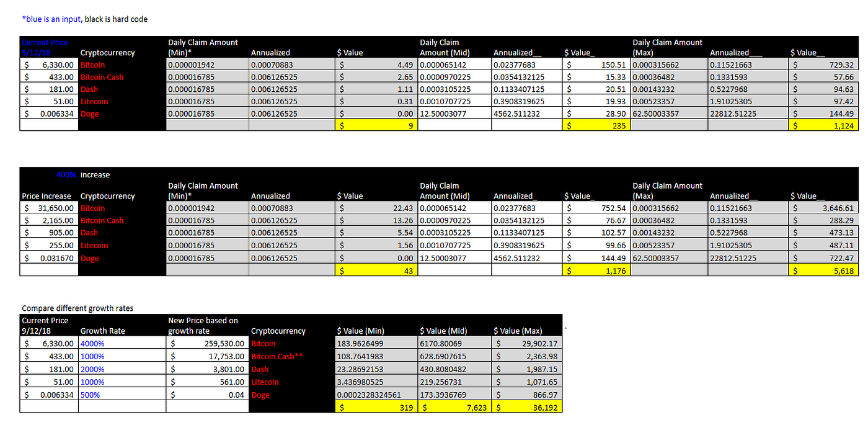
Task: Select the 'Compare different growth rates' label
Action: coord(77,308)
